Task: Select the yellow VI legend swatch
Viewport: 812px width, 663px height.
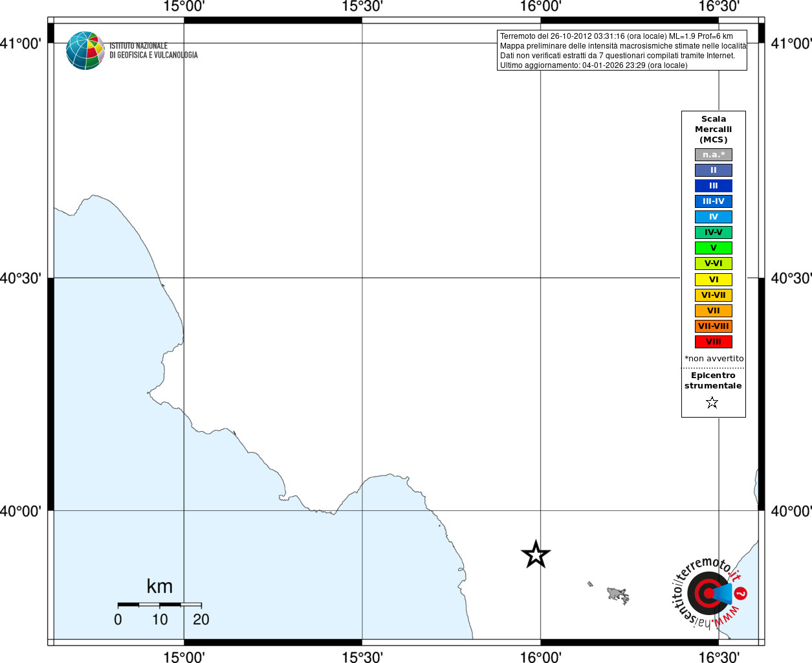Action: tap(714, 280)
